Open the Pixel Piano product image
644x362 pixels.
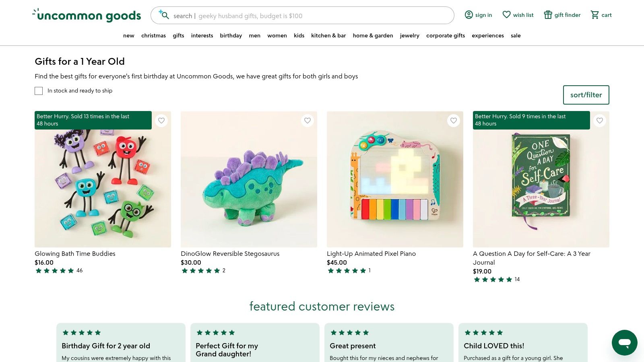[395, 179]
